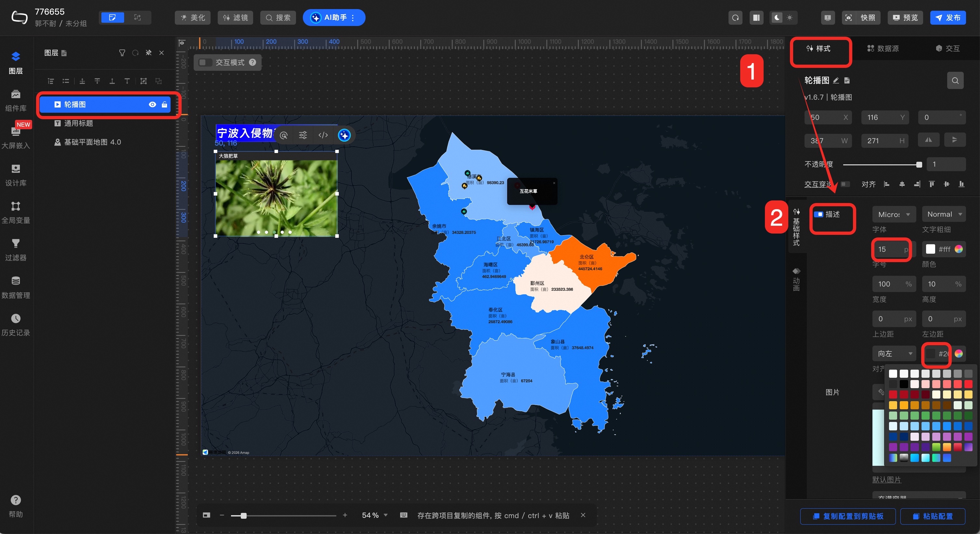Image resolution: width=980 pixels, height=534 pixels.
Task: Toggle visibility eye of 轮播图 layer
Action: [152, 105]
